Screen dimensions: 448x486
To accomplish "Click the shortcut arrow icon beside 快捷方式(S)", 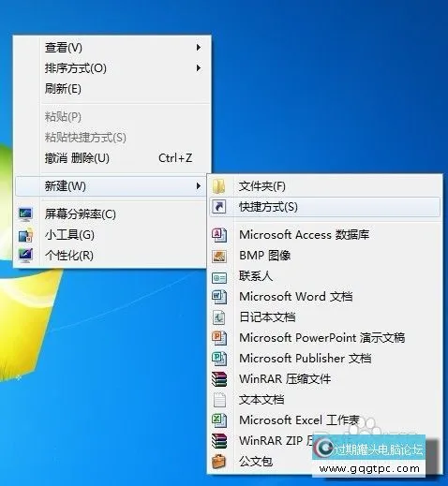I will tap(219, 207).
